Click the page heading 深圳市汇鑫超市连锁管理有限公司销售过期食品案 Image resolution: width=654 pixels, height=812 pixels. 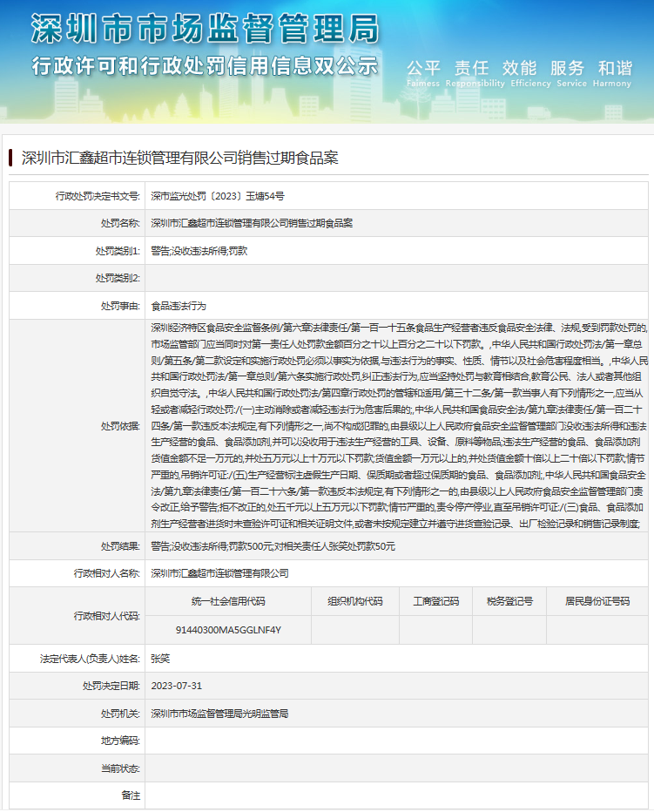pos(179,158)
